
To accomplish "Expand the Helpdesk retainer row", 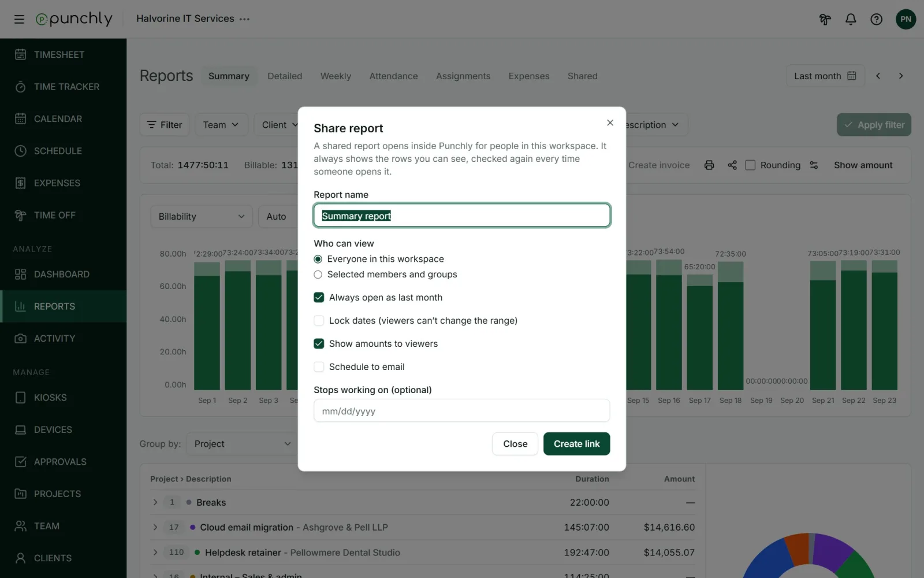I will (155, 553).
